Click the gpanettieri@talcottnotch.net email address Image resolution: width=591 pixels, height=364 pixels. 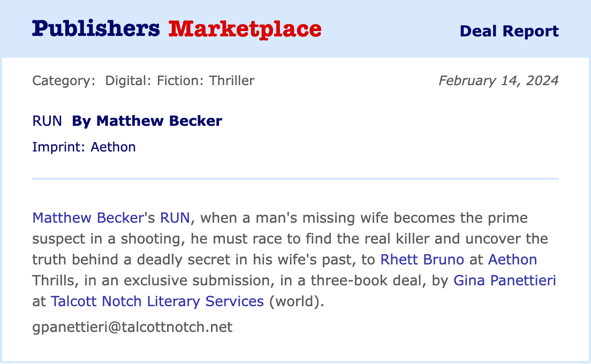coord(132,327)
